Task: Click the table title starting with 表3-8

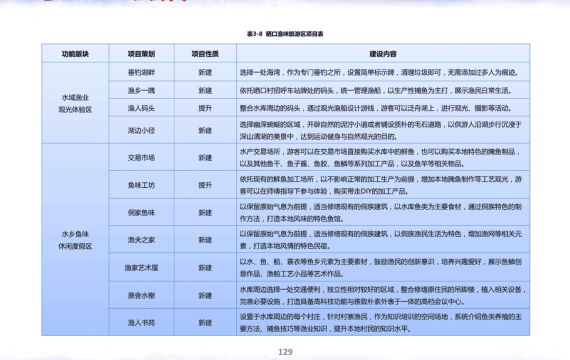Action: (285, 34)
